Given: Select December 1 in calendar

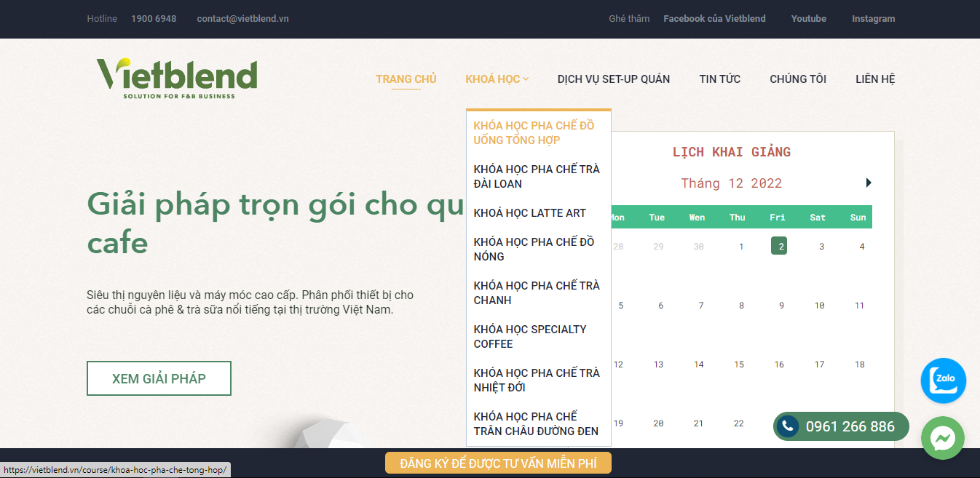Looking at the screenshot, I should click(x=741, y=247).
